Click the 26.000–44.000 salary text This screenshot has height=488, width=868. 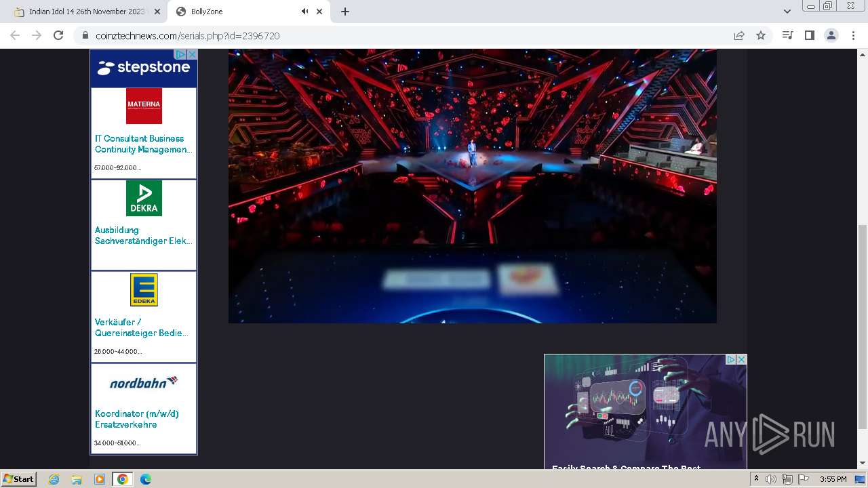(x=118, y=351)
